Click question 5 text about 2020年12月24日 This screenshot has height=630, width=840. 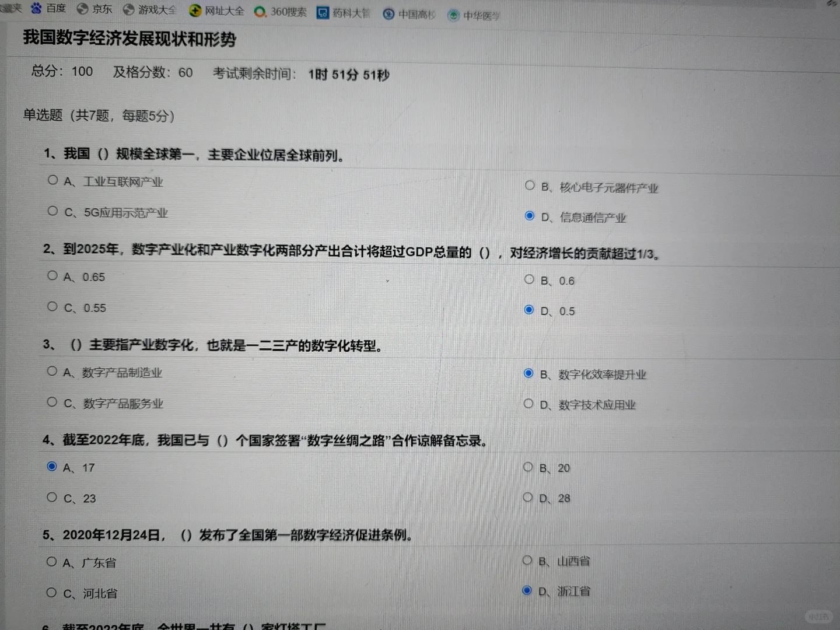pyautogui.click(x=228, y=535)
